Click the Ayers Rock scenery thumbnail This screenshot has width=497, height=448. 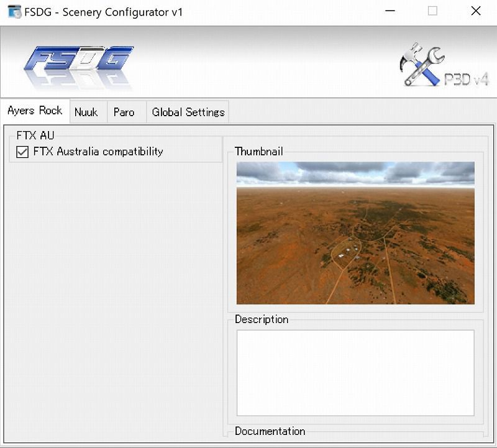(x=355, y=233)
